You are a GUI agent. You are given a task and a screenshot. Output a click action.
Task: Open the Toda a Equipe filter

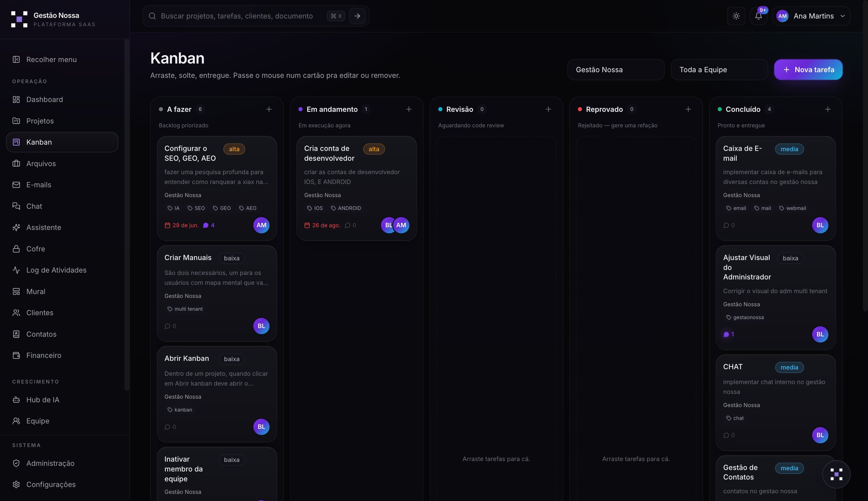coord(719,69)
